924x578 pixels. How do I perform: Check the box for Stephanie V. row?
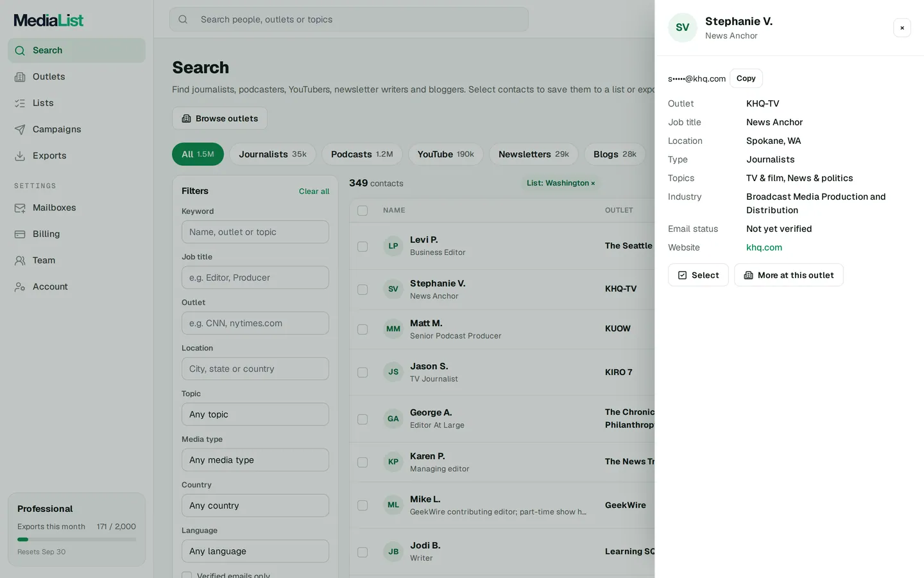363,290
